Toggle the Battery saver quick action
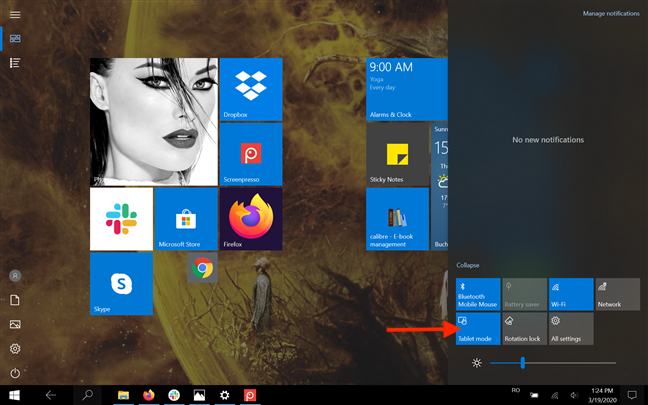The height and width of the screenshot is (405, 648). pyautogui.click(x=525, y=294)
